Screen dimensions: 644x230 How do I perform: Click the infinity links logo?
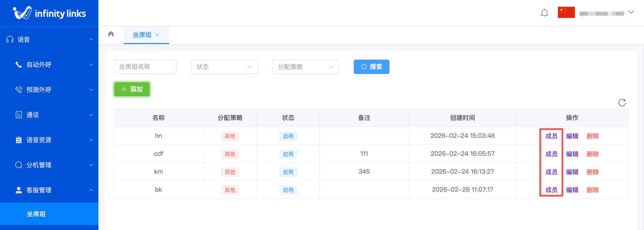(x=49, y=13)
